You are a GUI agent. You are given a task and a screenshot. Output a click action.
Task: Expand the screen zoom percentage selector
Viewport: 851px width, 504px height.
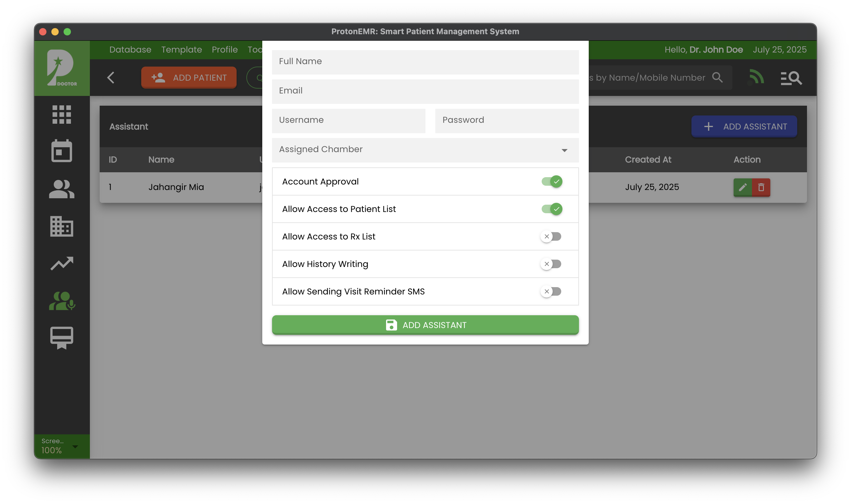[x=75, y=447]
